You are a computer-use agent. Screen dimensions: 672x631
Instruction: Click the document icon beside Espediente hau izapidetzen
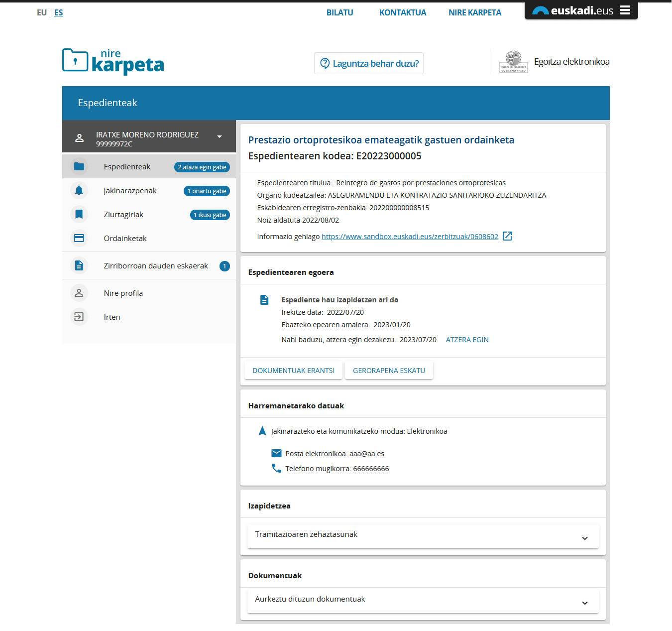point(264,300)
